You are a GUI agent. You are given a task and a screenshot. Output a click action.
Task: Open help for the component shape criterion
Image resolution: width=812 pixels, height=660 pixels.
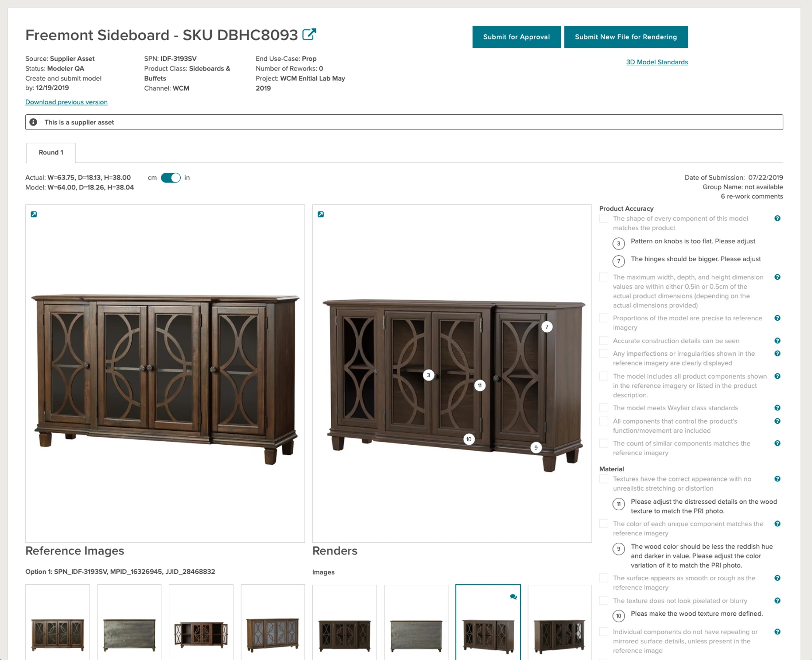click(777, 218)
